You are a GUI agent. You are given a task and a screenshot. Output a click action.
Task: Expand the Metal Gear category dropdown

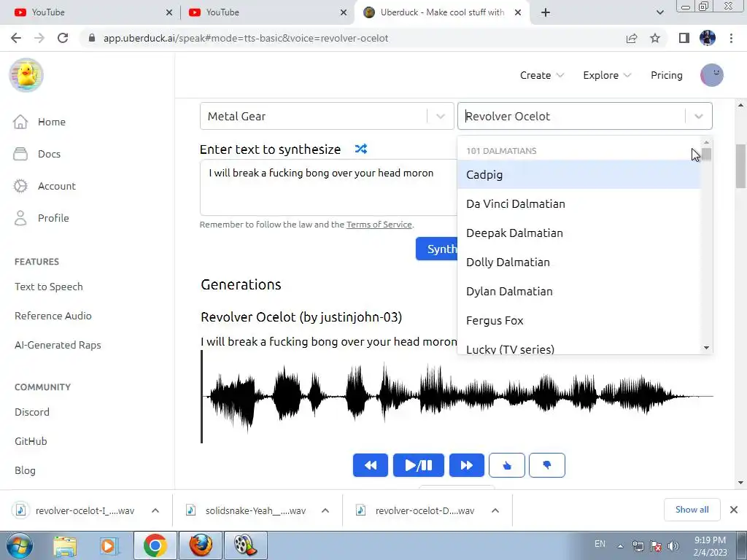tap(440, 116)
